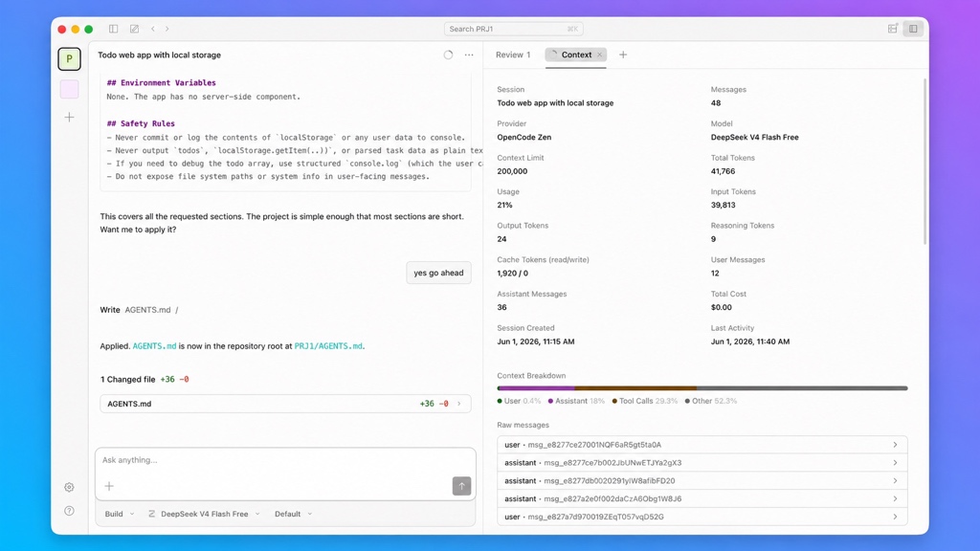Expand user message msg_e827a7d970019ZEqT057vqD52G
Viewport: 980px width, 551px height.
[702, 517]
